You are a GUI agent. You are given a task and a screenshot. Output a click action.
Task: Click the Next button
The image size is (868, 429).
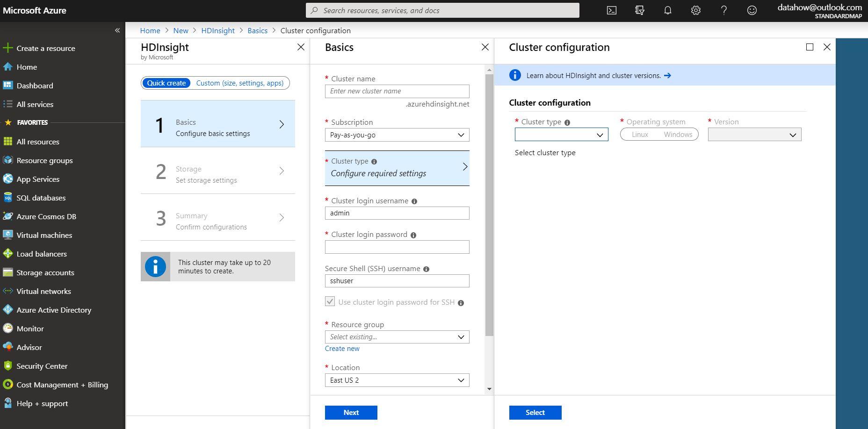coord(351,413)
